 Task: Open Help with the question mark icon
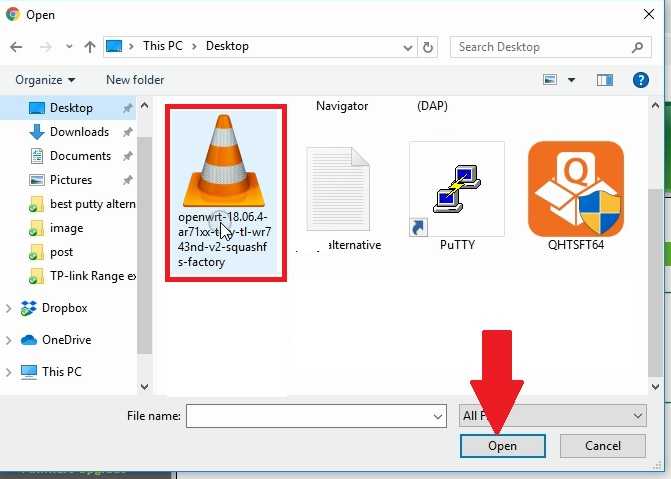(641, 80)
